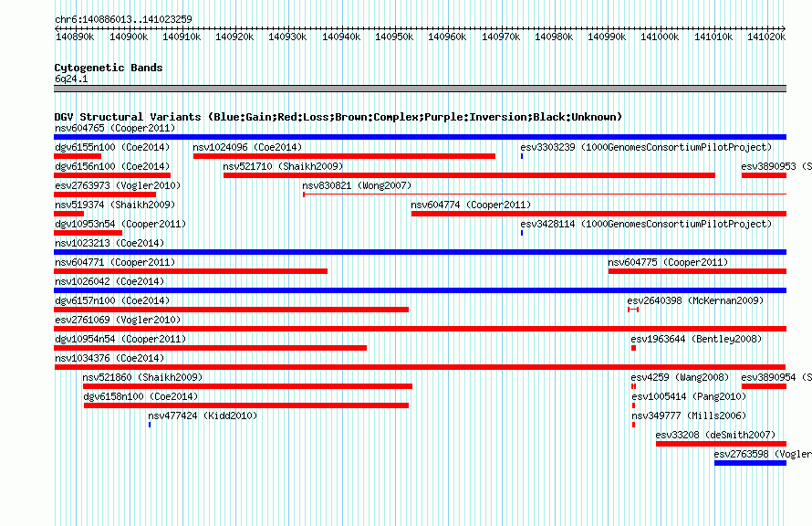Open the nsv1024096 (Coe2014) variant label
The image size is (812, 526).
[x=247, y=147]
